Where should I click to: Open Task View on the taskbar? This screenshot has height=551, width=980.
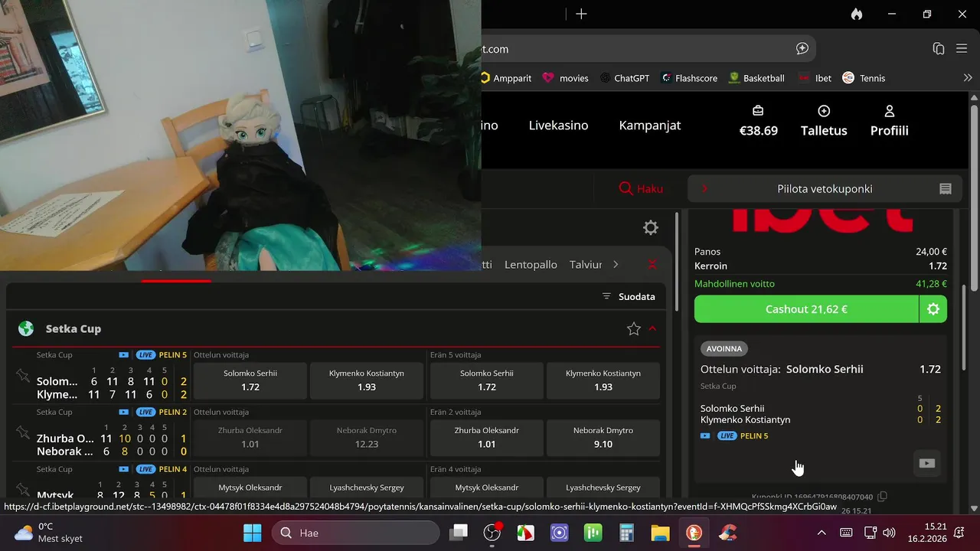coord(459,533)
